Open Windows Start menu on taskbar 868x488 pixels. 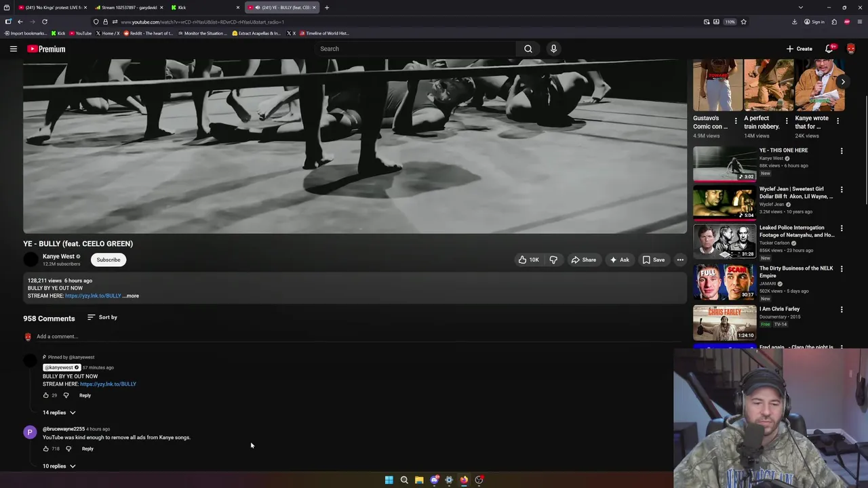[x=389, y=480]
